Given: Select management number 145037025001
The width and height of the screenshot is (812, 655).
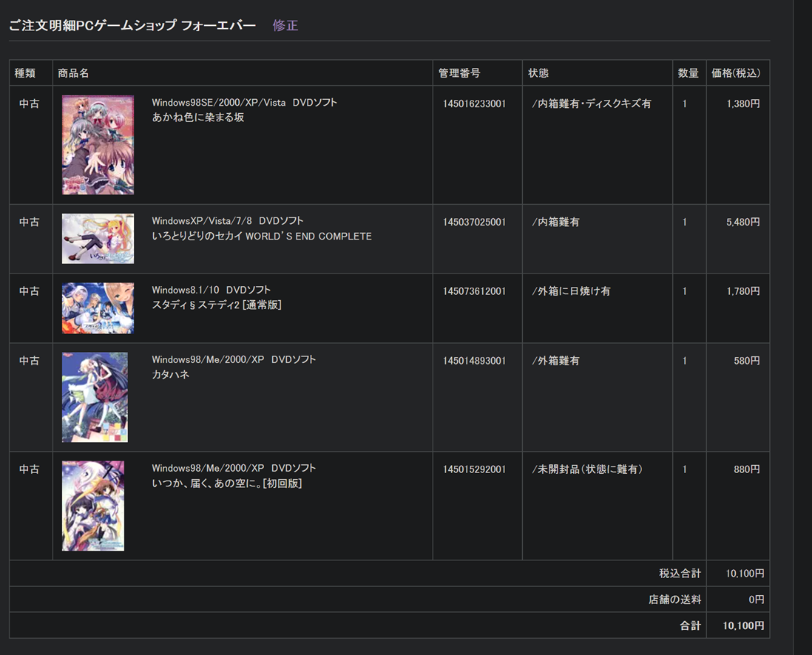Looking at the screenshot, I should pos(475,223).
